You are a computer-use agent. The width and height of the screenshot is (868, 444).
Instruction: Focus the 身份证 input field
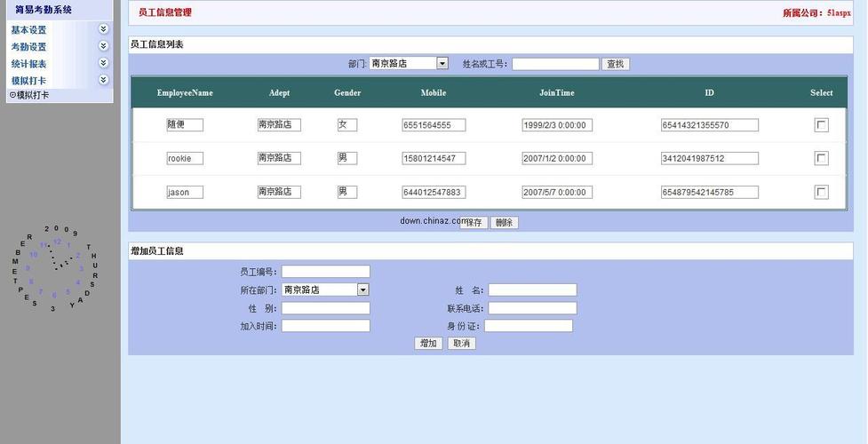[x=528, y=326]
